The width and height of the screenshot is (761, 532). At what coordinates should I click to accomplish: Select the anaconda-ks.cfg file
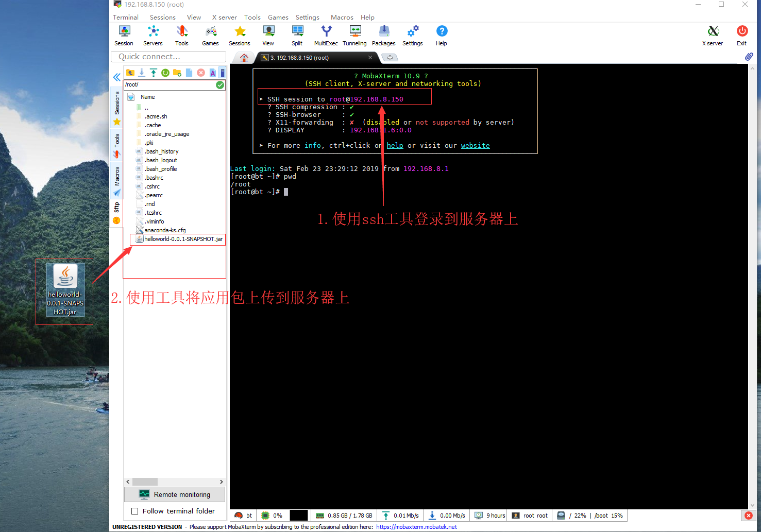coord(161,230)
